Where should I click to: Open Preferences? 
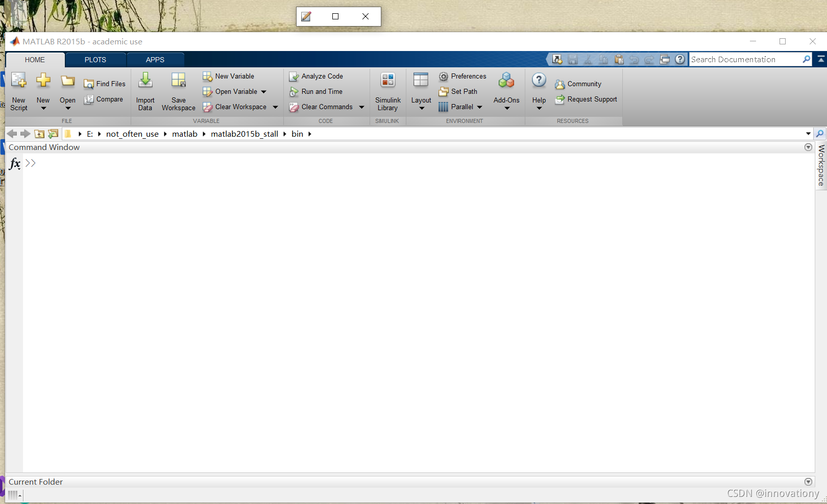[463, 76]
